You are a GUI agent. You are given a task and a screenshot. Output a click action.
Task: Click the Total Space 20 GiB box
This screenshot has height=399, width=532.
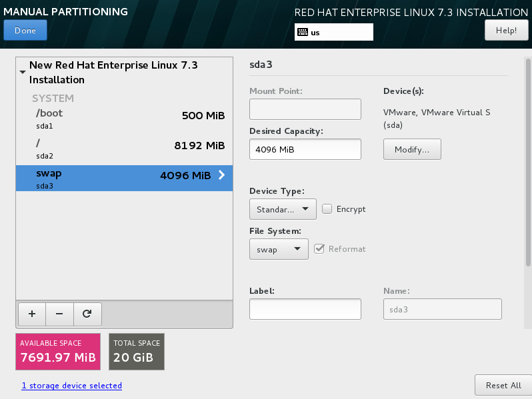coord(137,352)
